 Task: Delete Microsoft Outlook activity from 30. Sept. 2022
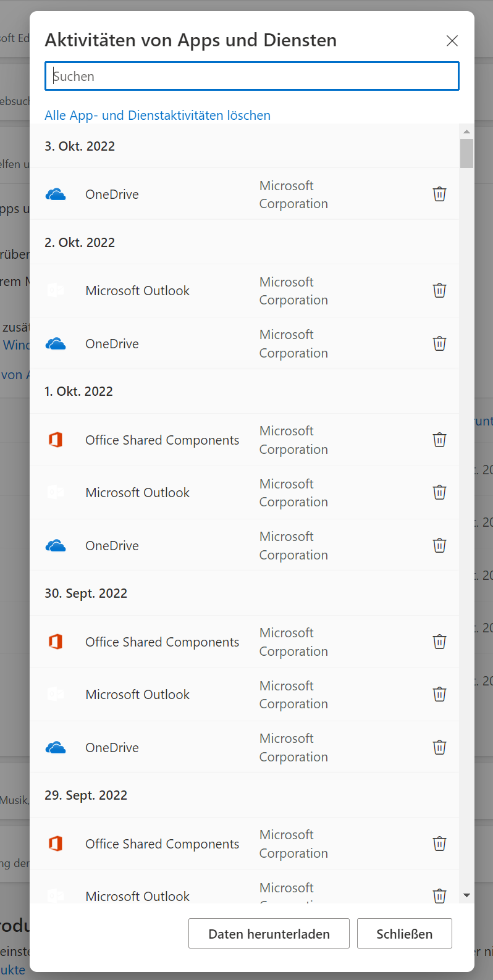(x=439, y=694)
